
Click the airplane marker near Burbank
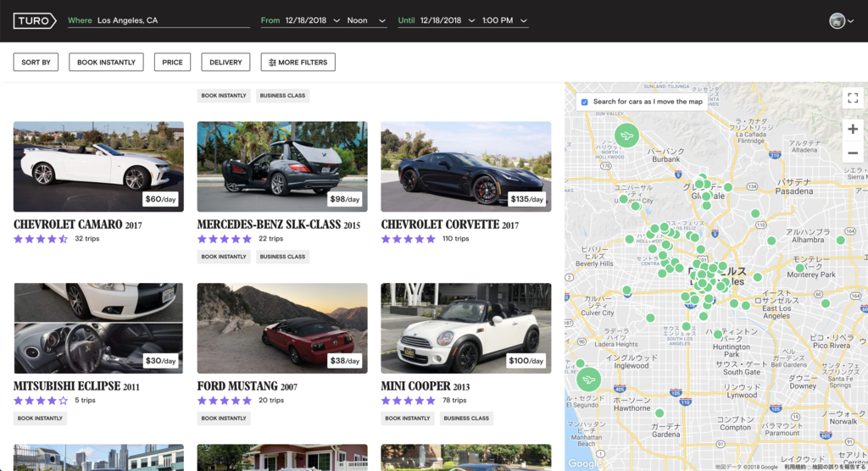coord(626,135)
